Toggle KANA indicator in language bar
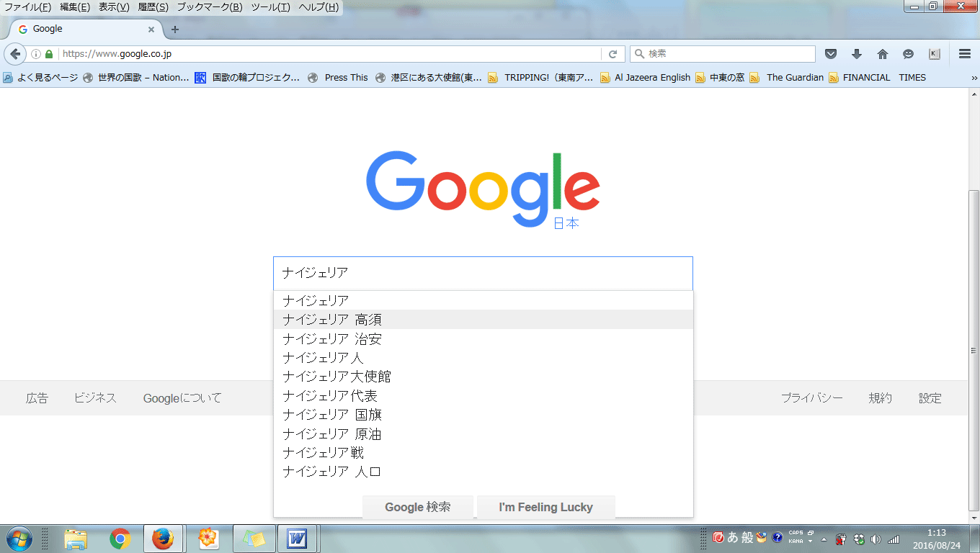Image resolution: width=980 pixels, height=553 pixels. [796, 541]
